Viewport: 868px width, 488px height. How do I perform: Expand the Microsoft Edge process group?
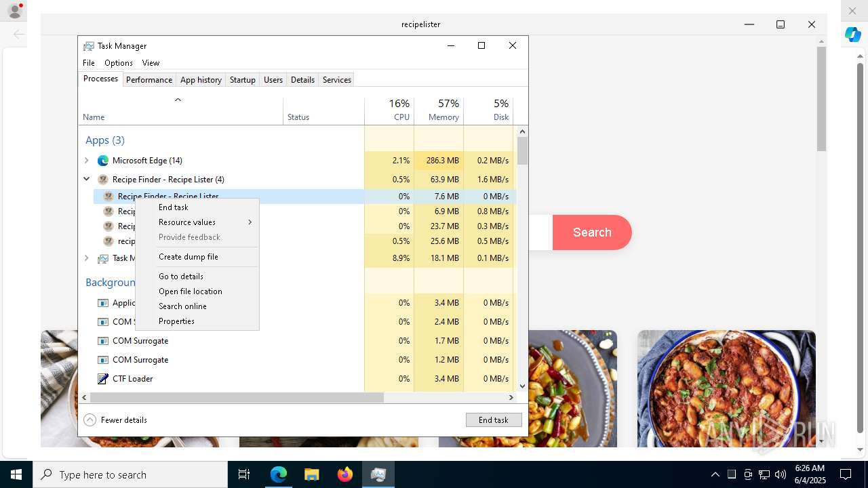point(86,161)
